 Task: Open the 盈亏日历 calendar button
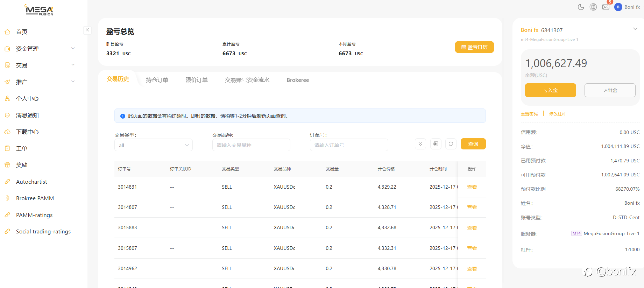tap(474, 47)
